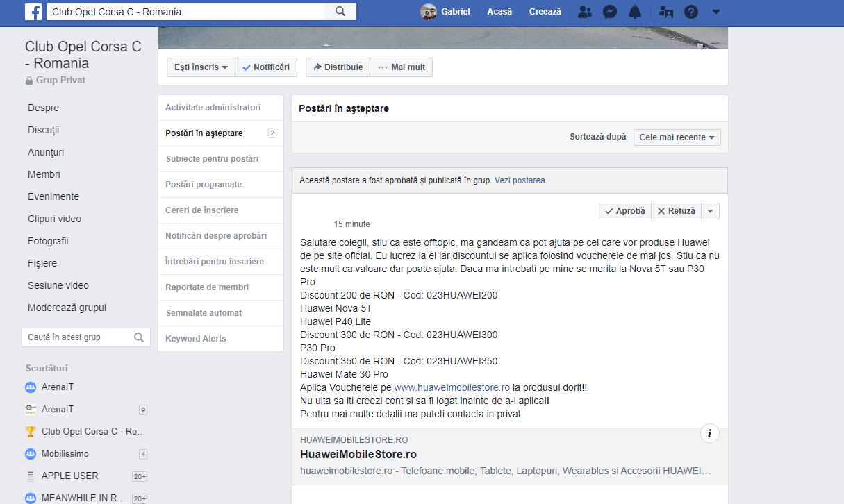844x504 pixels.
Task: Open the Mai mult menu
Action: (401, 67)
